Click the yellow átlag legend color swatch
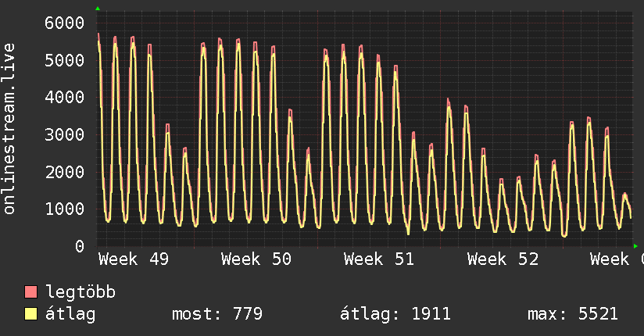Screen dimensions: 644x336 [x=31, y=314]
